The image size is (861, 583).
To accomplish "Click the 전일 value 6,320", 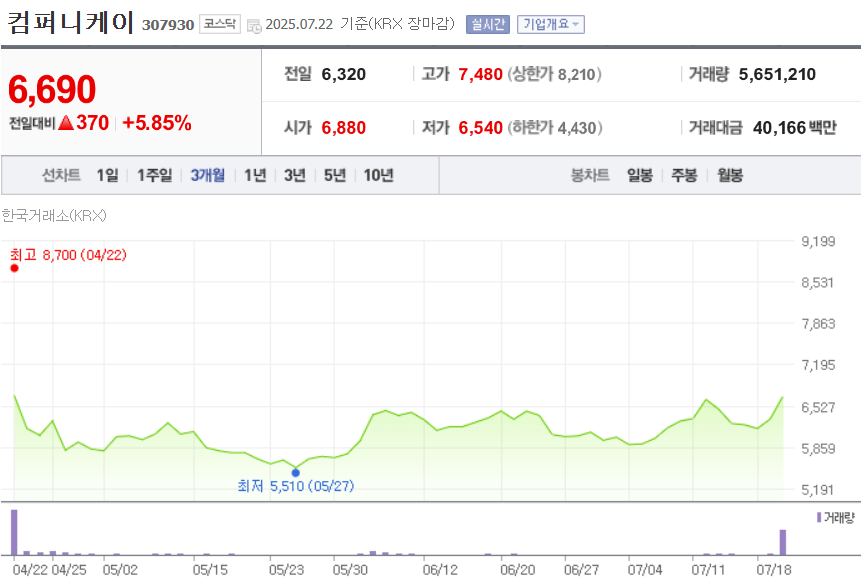I will 344,74.
